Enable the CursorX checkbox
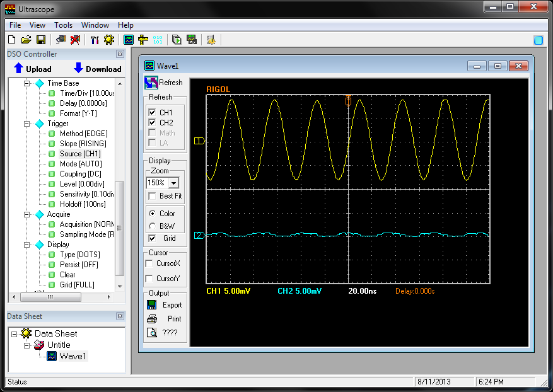Screen dimensions: 553x392 pyautogui.click(x=149, y=263)
